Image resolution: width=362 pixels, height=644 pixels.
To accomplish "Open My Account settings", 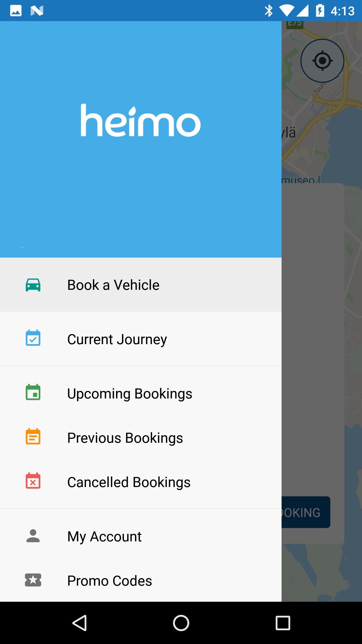I will point(141,536).
